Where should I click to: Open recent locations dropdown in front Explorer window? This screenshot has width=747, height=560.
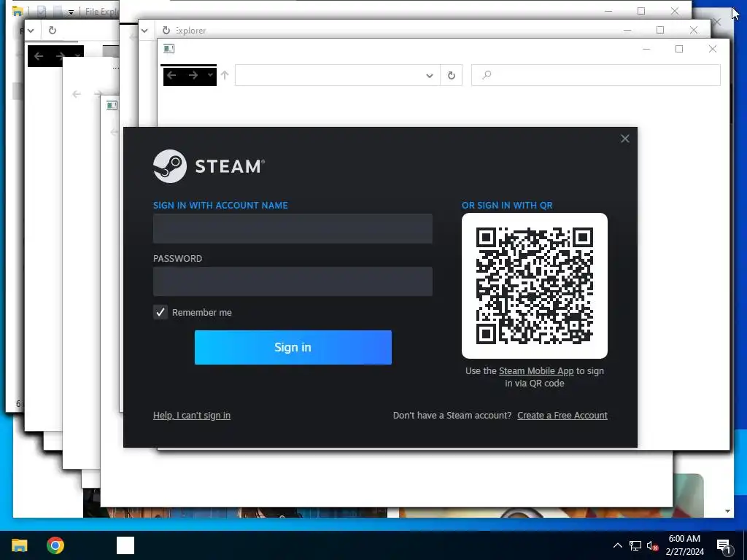(x=210, y=75)
